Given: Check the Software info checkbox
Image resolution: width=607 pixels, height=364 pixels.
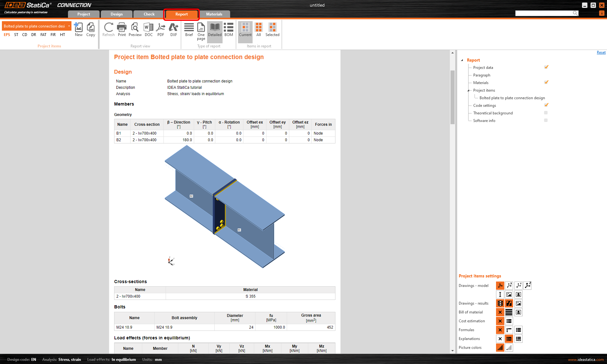Looking at the screenshot, I should tap(546, 120).
